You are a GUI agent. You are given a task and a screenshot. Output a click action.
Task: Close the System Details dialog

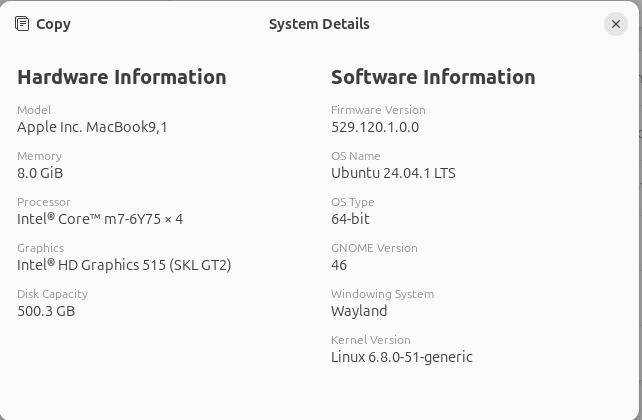click(616, 24)
